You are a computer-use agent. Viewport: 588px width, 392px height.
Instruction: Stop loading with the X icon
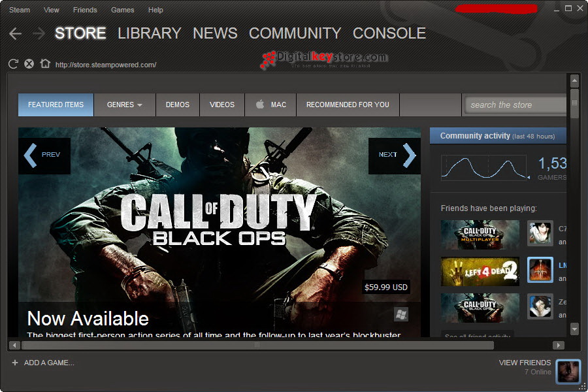29,64
